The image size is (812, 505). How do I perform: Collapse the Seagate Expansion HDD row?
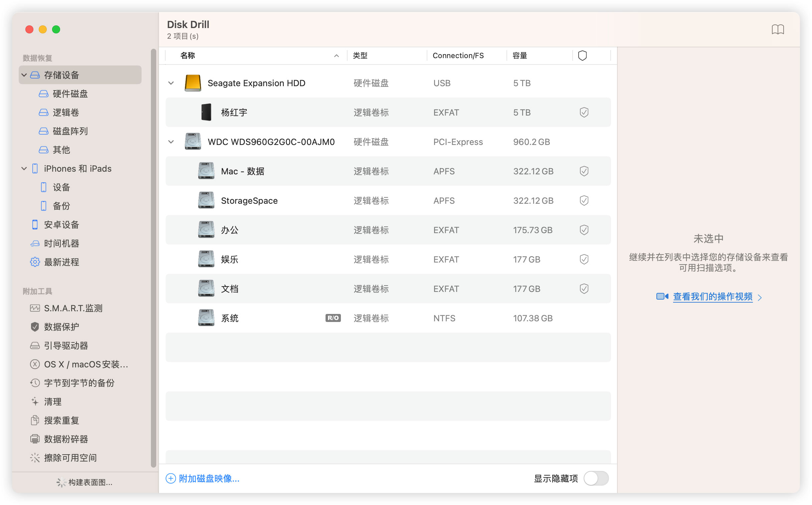click(171, 83)
